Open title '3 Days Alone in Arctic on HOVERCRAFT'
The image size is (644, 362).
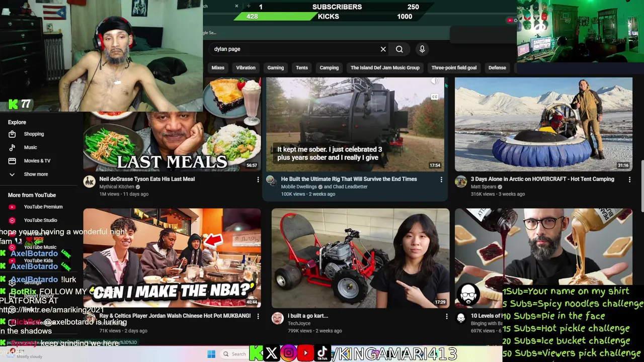click(542, 179)
